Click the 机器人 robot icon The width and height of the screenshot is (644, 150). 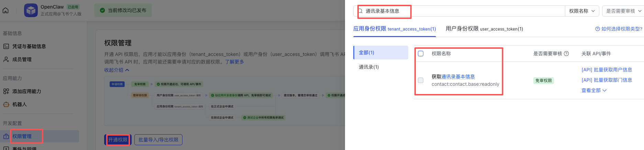click(6, 104)
